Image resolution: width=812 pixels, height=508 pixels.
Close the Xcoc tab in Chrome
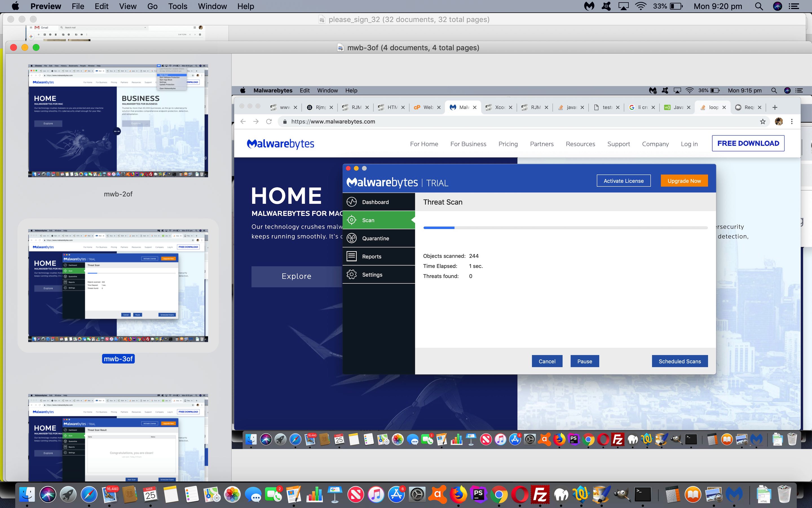coord(511,108)
